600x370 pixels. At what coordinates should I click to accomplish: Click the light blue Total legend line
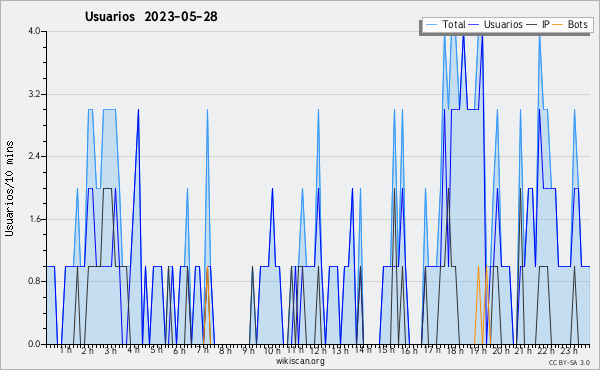click(431, 25)
